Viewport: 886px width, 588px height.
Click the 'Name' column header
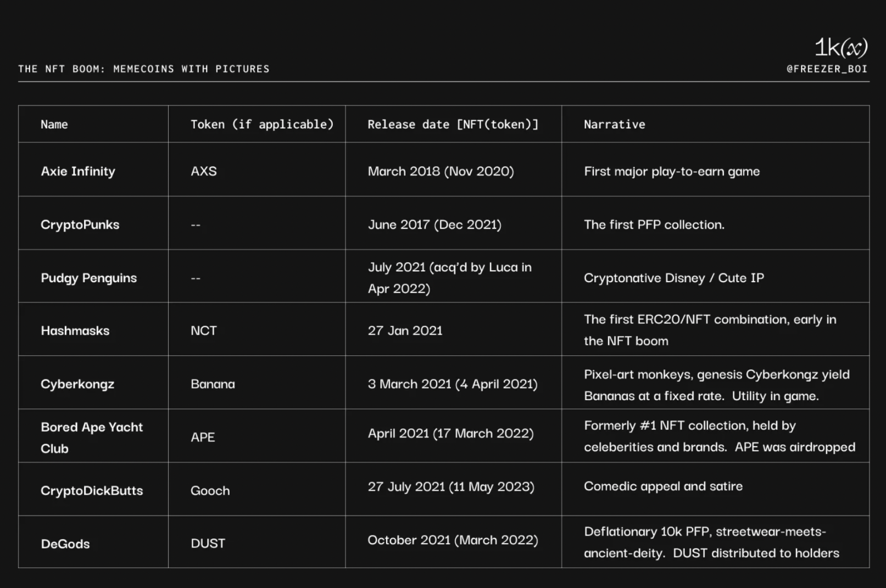coord(54,125)
